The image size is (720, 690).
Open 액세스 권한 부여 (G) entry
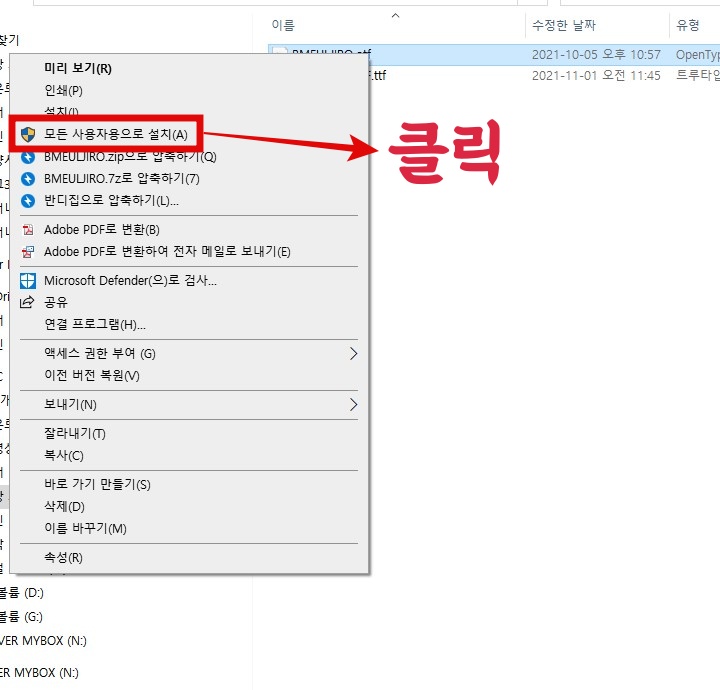pos(100,353)
